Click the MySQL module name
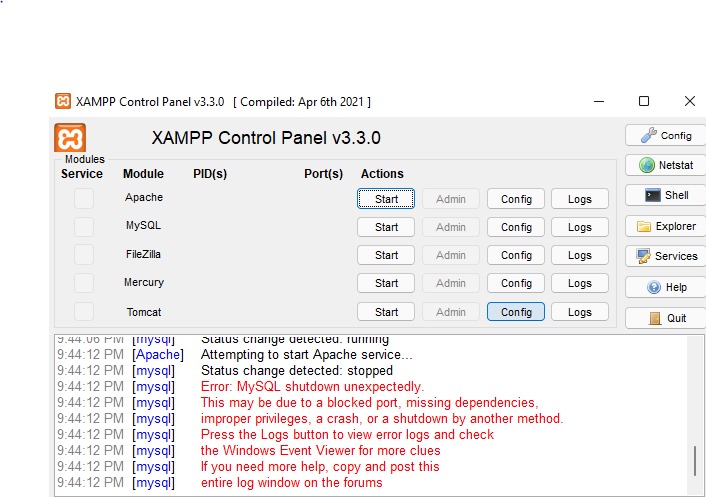The image size is (706, 497). tap(143, 225)
